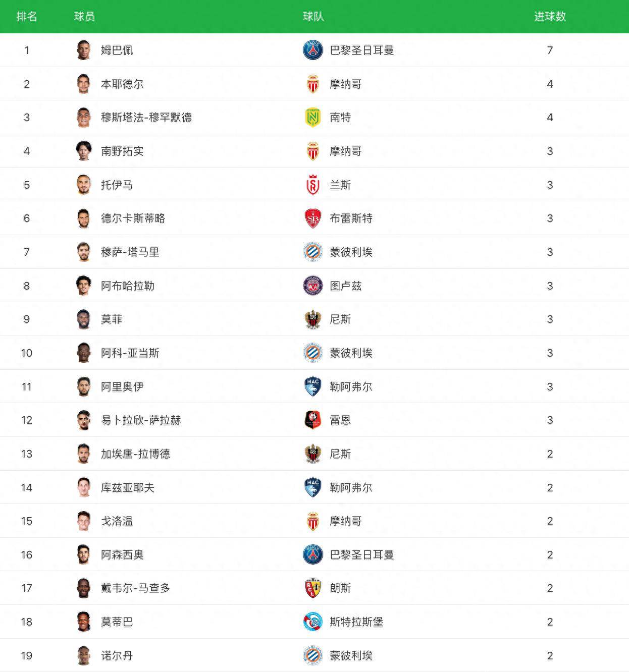
Task: Open player name 穆斯塔法-穆罕默德
Action: tap(146, 118)
